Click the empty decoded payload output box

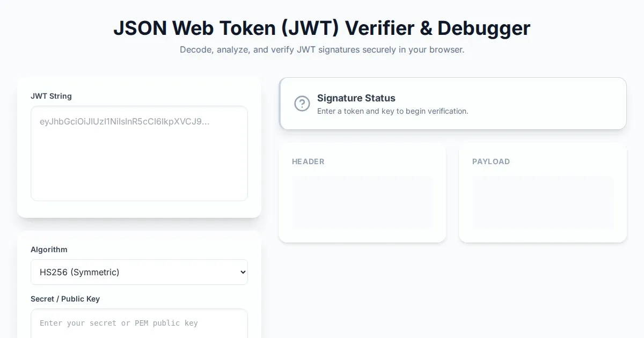click(x=543, y=203)
